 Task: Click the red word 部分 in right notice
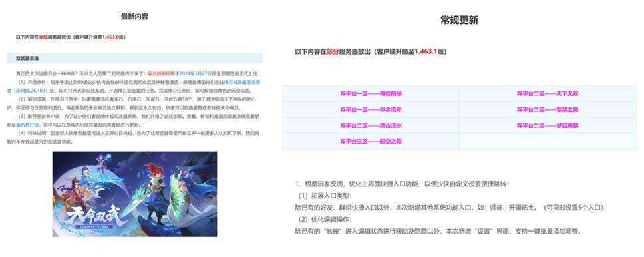[x=333, y=52]
